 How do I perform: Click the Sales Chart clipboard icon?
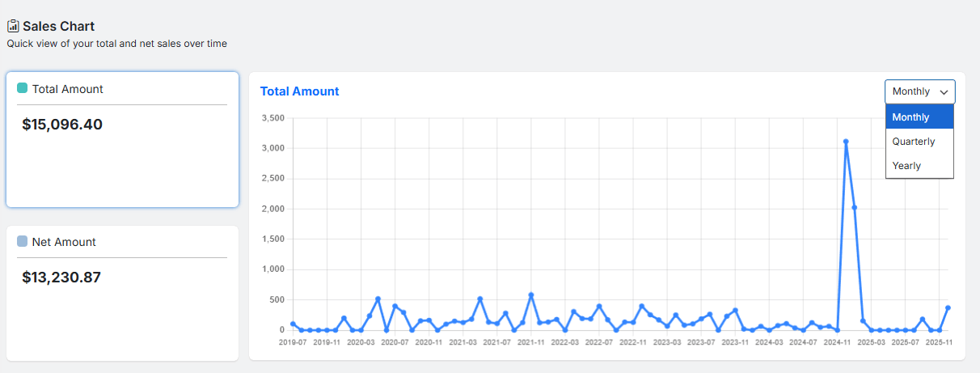13,26
